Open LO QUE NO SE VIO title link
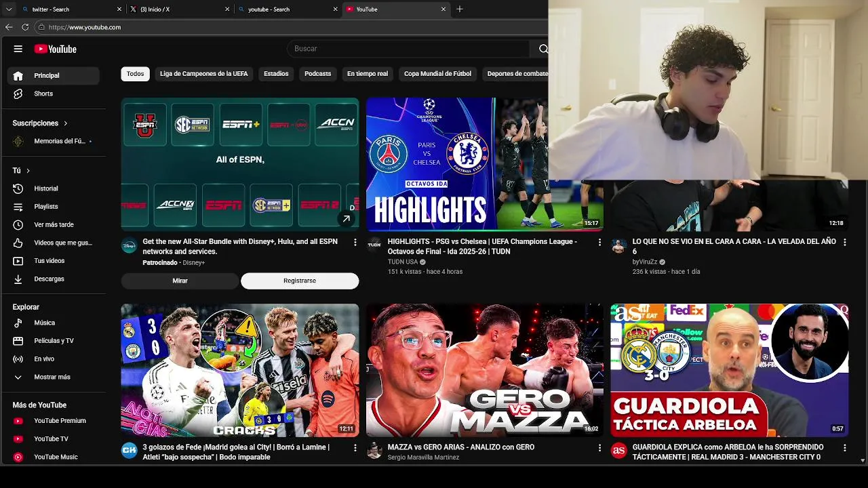 734,246
